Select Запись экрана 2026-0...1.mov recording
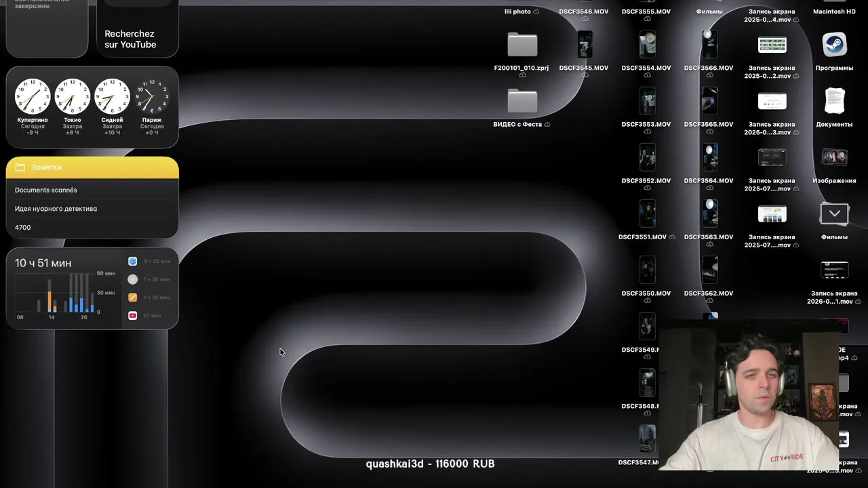The height and width of the screenshot is (488, 868). coord(834,270)
